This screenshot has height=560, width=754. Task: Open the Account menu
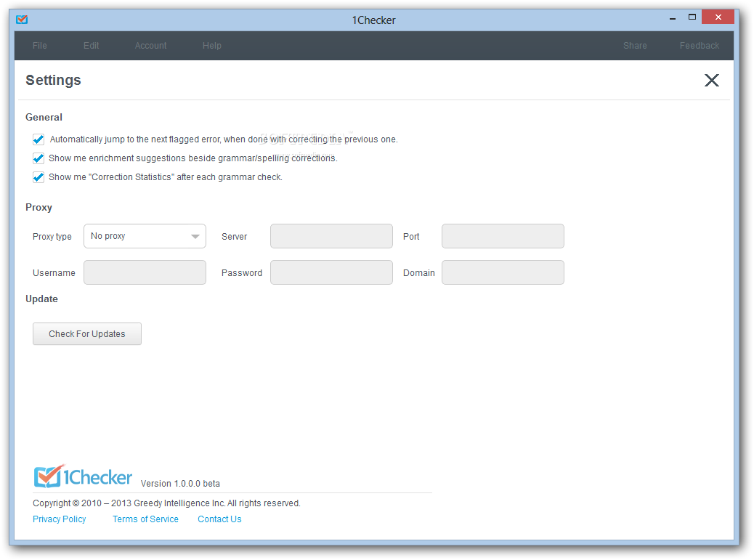tap(150, 46)
